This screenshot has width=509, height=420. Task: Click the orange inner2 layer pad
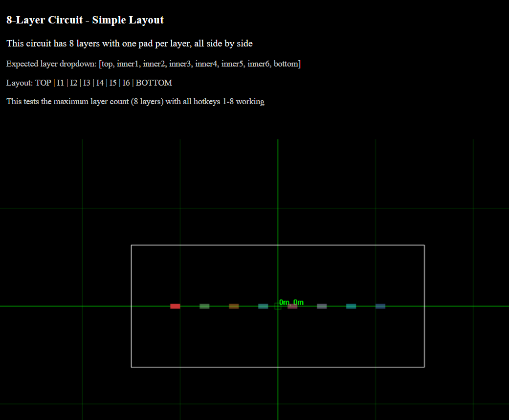[234, 306]
